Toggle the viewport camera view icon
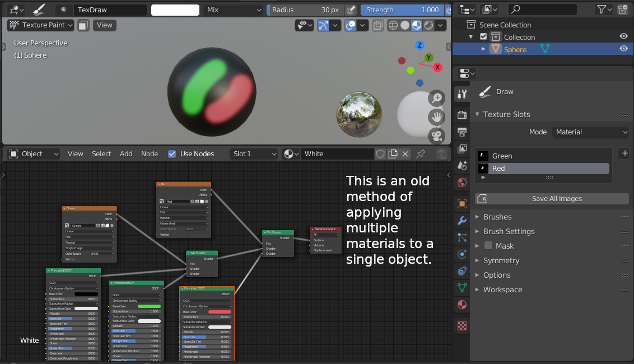Image resolution: width=634 pixels, height=364 pixels. pyautogui.click(x=437, y=136)
